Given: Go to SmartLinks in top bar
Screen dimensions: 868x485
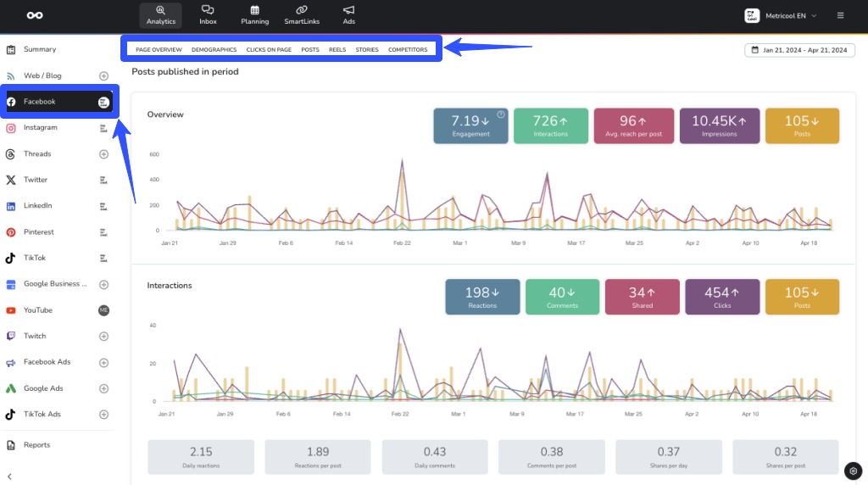Looking at the screenshot, I should (302, 10).
